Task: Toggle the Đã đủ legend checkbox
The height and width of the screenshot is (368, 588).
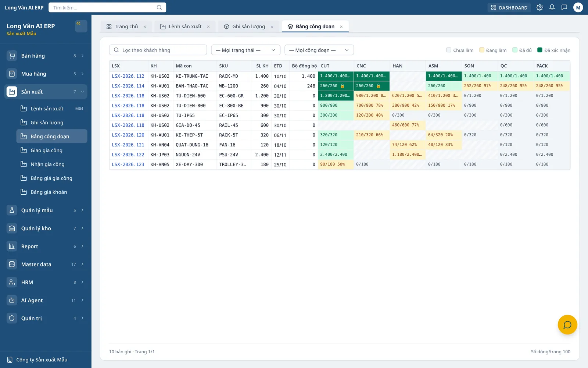Action: click(515, 50)
